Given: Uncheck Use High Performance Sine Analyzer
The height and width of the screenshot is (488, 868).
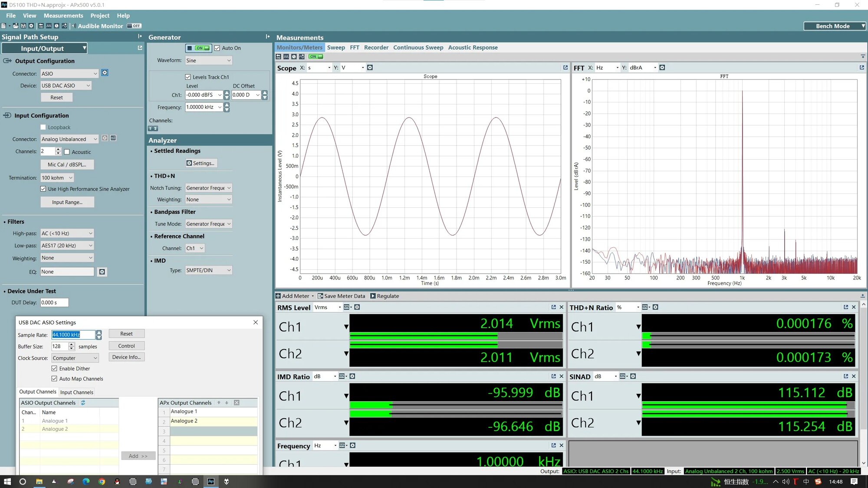Looking at the screenshot, I should (43, 189).
